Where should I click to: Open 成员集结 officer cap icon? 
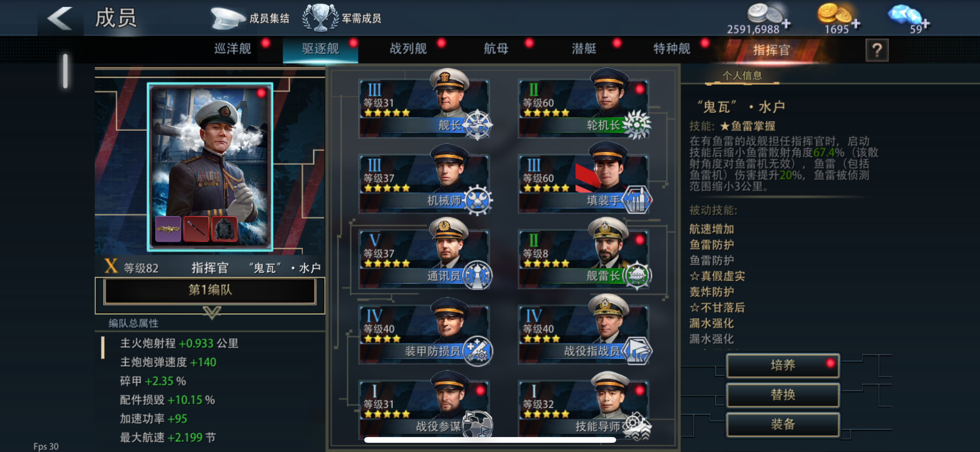[228, 18]
